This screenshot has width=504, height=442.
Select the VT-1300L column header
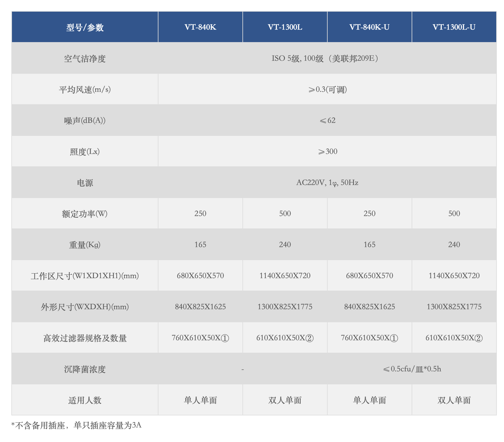pyautogui.click(x=284, y=27)
